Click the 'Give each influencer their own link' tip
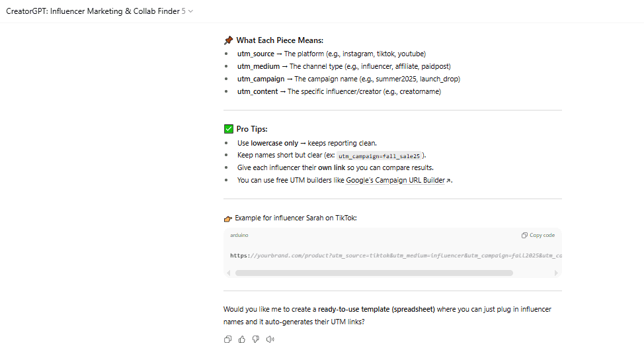The height and width of the screenshot is (362, 644). point(335,167)
